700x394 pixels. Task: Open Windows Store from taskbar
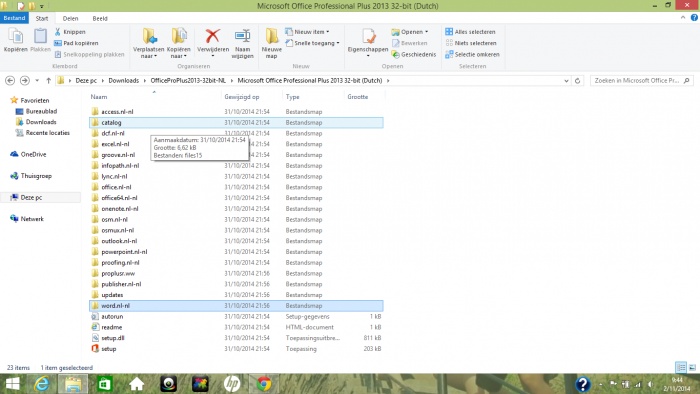[x=104, y=384]
